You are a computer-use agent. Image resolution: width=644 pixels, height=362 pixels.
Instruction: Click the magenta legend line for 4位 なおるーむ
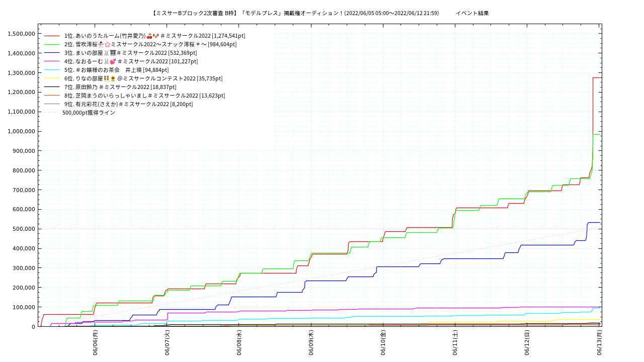coord(52,61)
